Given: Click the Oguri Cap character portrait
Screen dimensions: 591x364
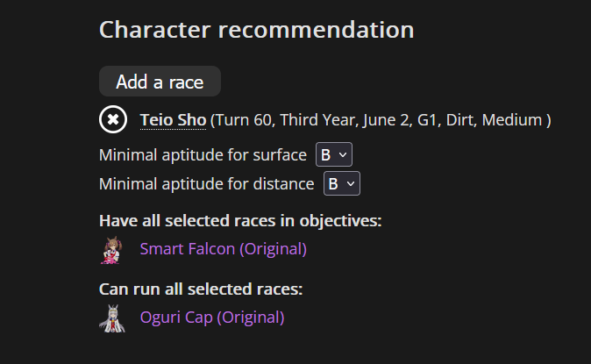Looking at the screenshot, I should (x=111, y=318).
